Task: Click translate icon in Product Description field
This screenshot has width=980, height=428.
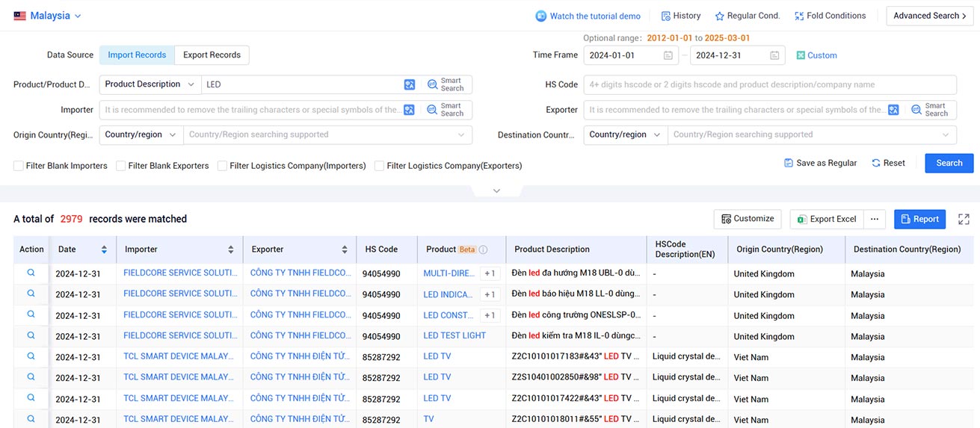Action: pos(409,84)
